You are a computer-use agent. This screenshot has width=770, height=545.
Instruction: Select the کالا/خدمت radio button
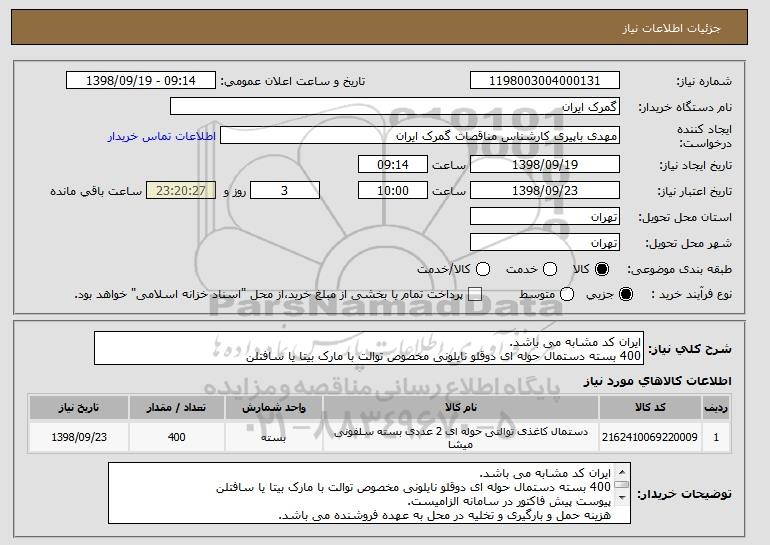[x=483, y=269]
